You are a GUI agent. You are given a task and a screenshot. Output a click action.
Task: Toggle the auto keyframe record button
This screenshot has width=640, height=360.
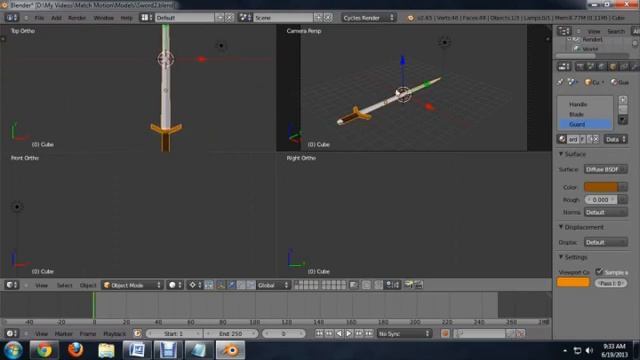445,333
